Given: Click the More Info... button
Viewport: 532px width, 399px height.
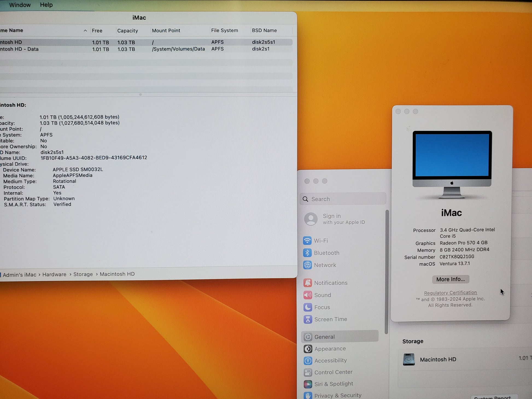Looking at the screenshot, I should [x=451, y=279].
